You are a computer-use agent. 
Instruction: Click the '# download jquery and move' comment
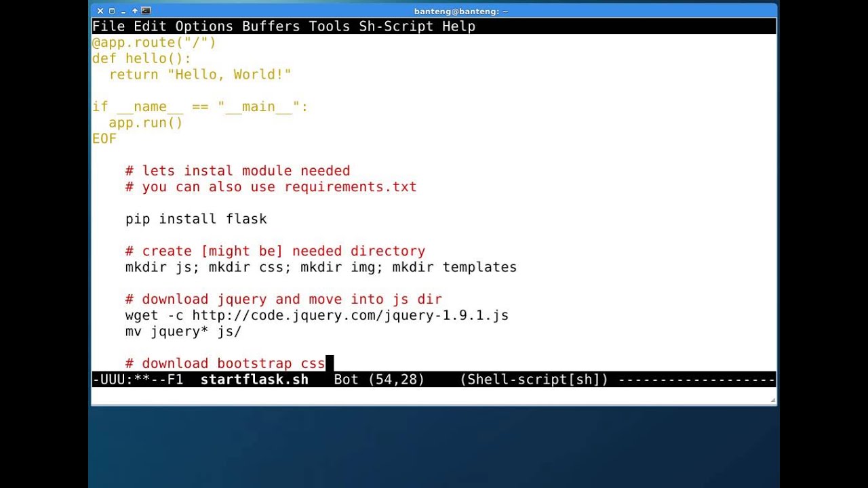click(x=283, y=300)
